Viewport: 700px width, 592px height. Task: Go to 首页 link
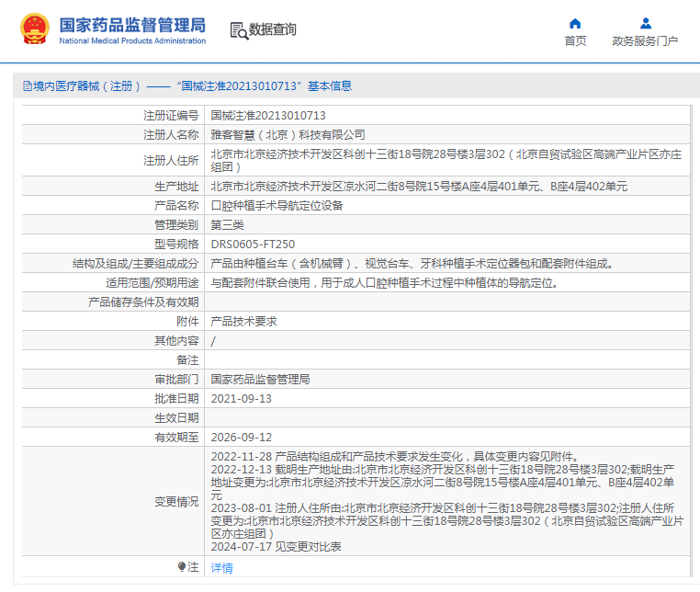[575, 41]
